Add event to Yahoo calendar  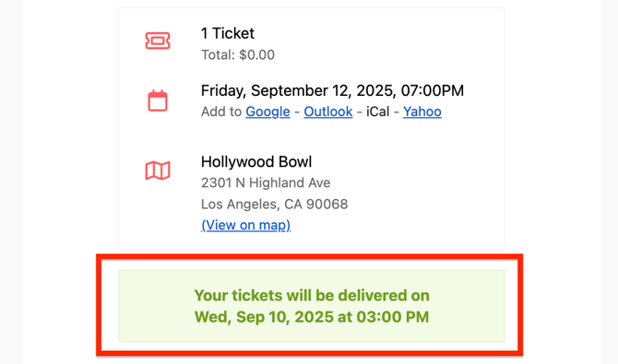[422, 112]
